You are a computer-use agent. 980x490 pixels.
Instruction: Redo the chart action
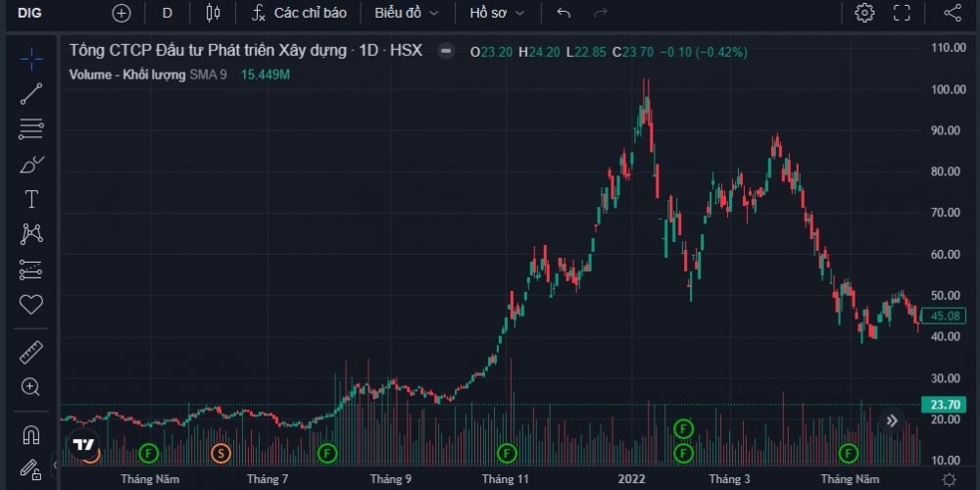point(600,13)
